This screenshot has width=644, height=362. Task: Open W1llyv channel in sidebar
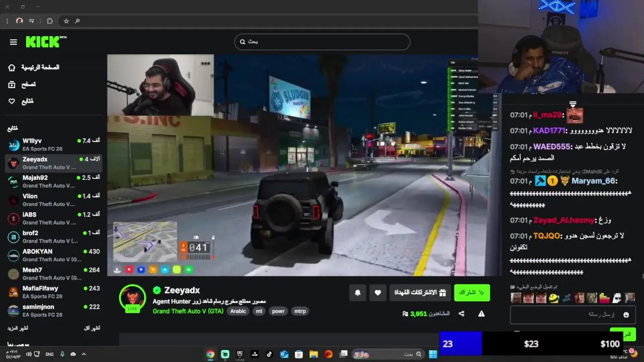coord(53,145)
